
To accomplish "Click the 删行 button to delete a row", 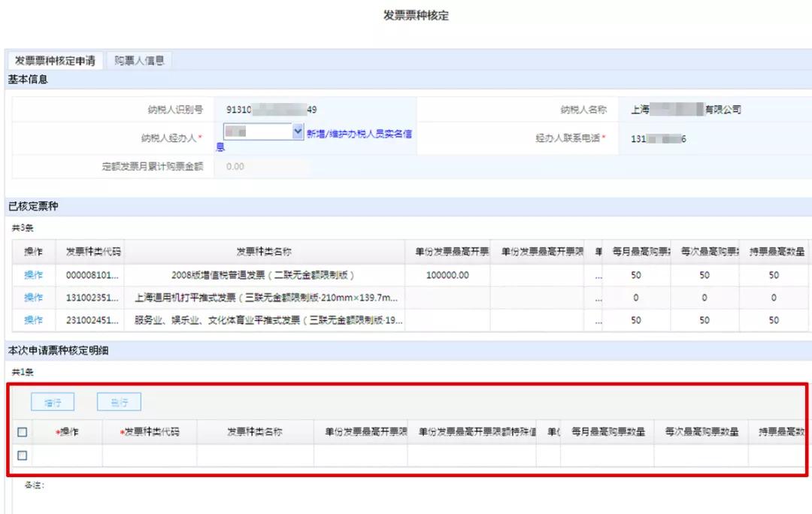I will point(119,402).
